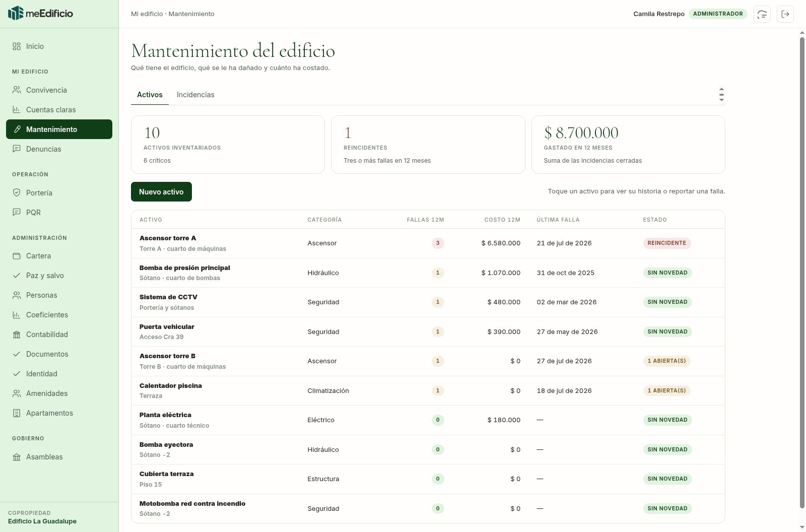Click the meEdificio logo icon

(x=16, y=13)
